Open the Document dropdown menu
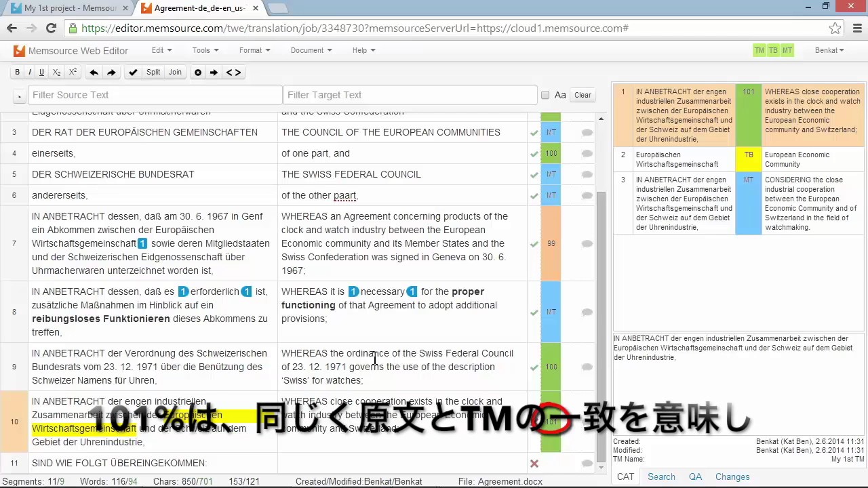This screenshot has height=488, width=868. (311, 51)
